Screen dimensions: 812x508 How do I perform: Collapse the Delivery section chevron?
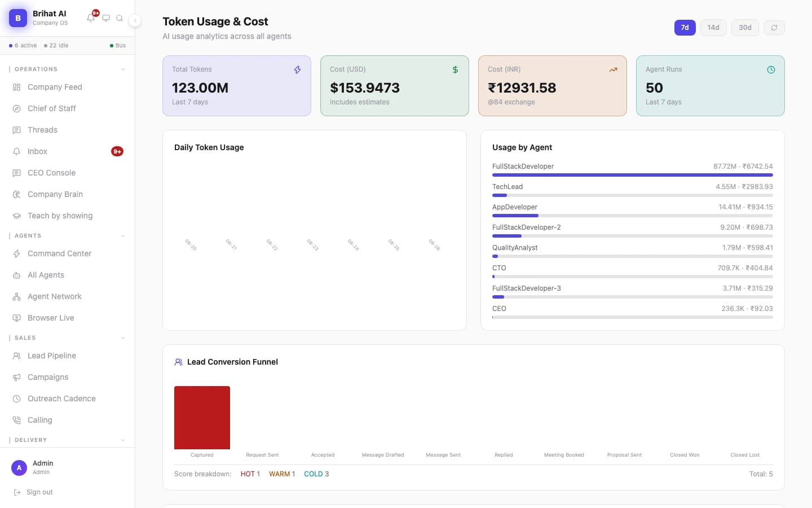click(x=122, y=440)
